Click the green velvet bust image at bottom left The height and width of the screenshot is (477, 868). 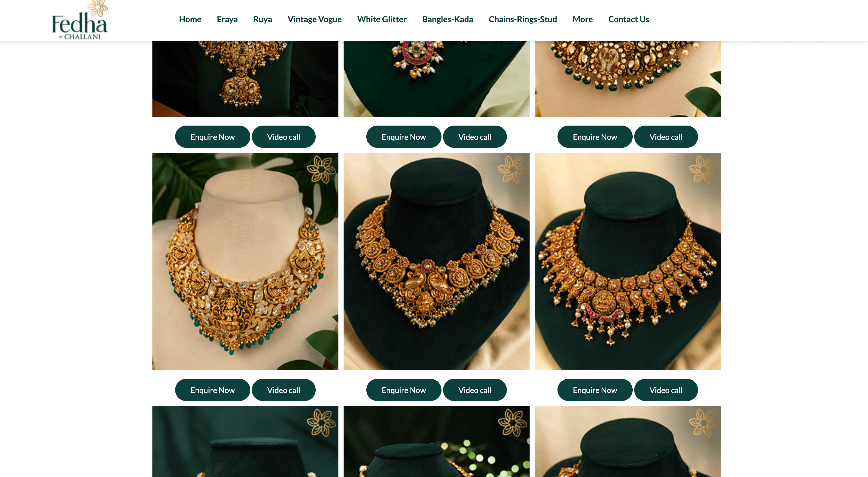[245, 442]
